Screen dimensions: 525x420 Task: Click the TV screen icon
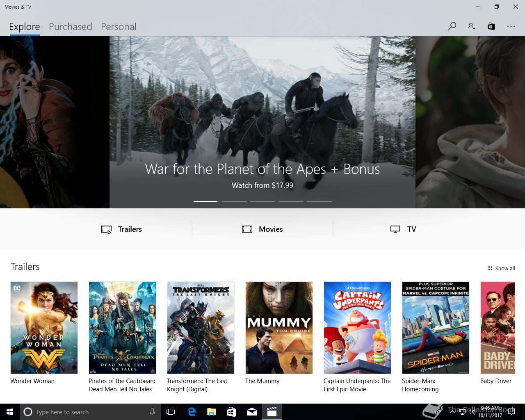point(395,229)
